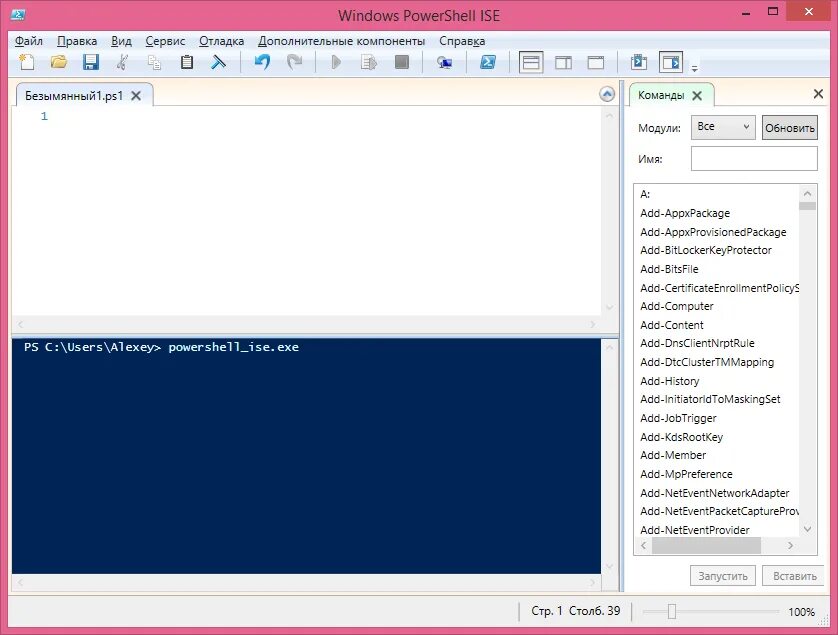
Task: Open the Файл menu
Action: click(29, 41)
